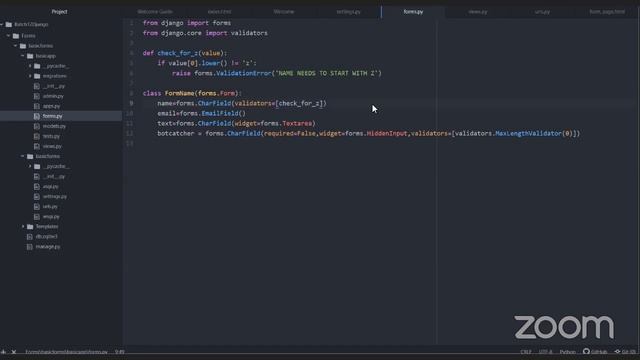The width and height of the screenshot is (640, 360).
Task: Click the admin.py file icon
Action: point(37,96)
